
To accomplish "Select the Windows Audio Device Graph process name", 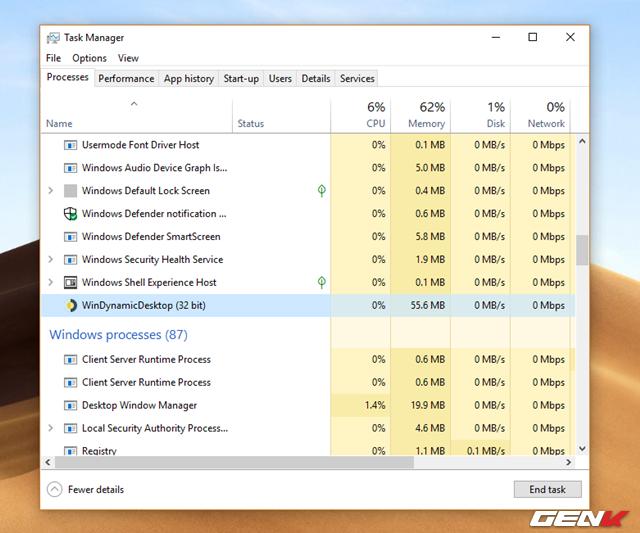I will click(154, 168).
